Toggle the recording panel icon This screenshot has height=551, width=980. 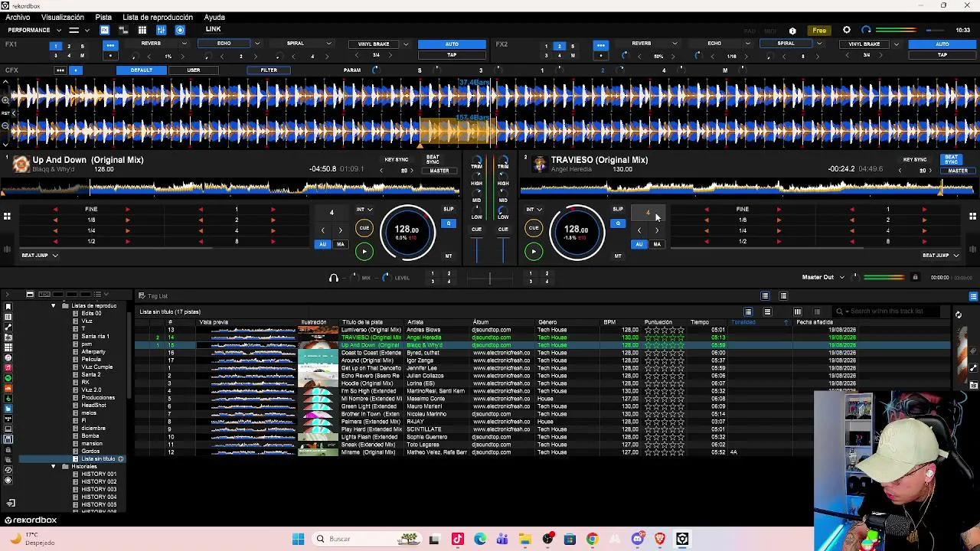(180, 30)
